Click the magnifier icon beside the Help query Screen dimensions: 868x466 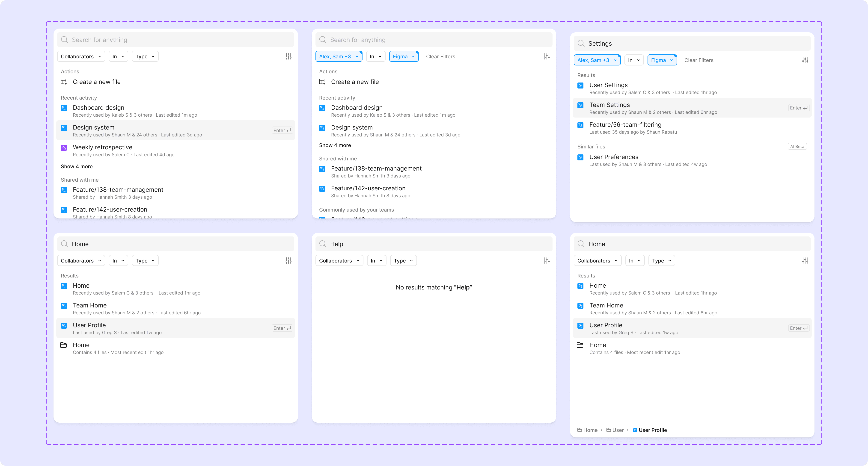coord(323,244)
